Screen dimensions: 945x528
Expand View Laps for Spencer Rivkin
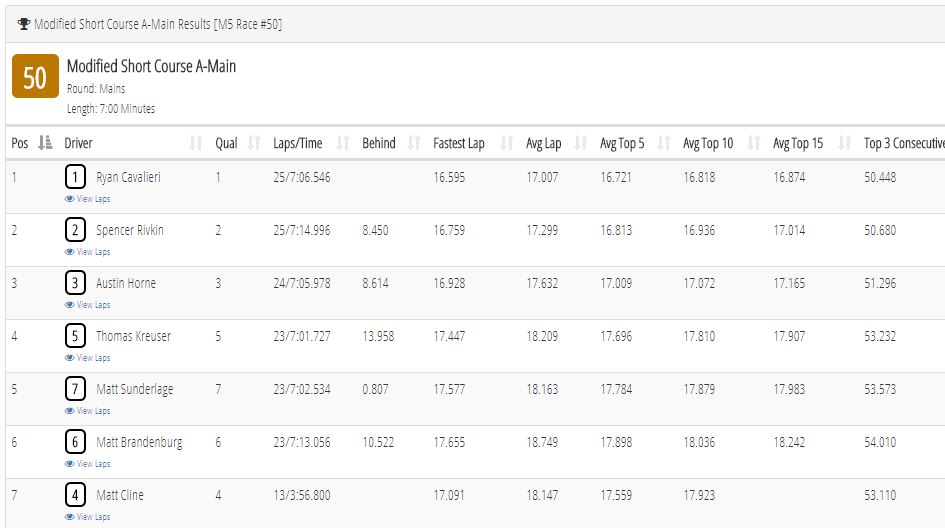coord(87,252)
